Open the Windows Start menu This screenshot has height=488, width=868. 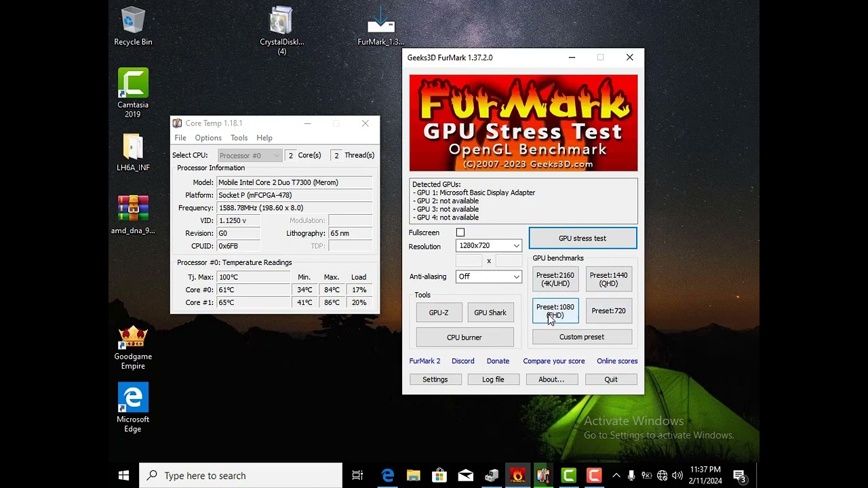pos(123,476)
